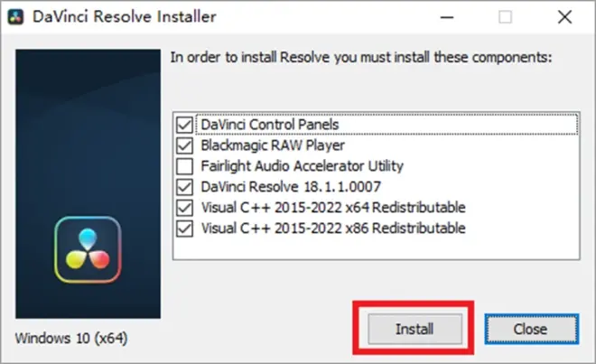Click empty area in components list box
596x364 pixels.
coord(377,248)
